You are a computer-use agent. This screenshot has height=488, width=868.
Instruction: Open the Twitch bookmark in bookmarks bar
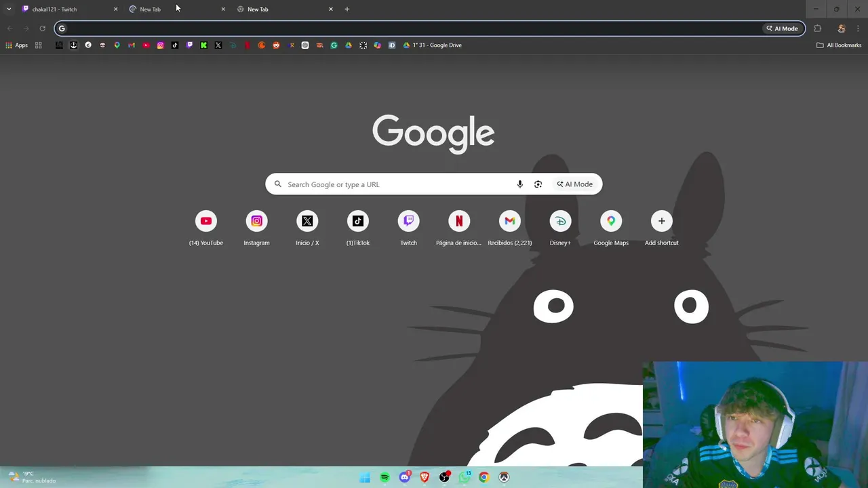[x=189, y=45]
